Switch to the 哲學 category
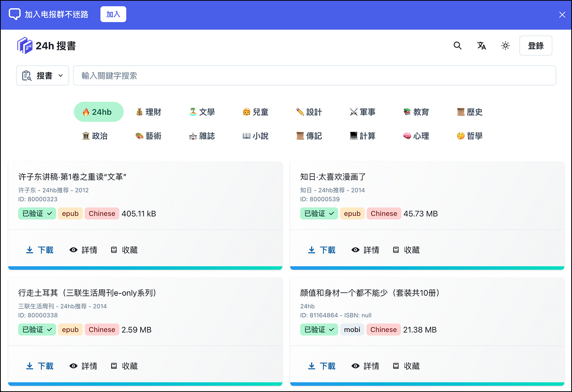Screen dimensions: 572x392 click(469, 136)
